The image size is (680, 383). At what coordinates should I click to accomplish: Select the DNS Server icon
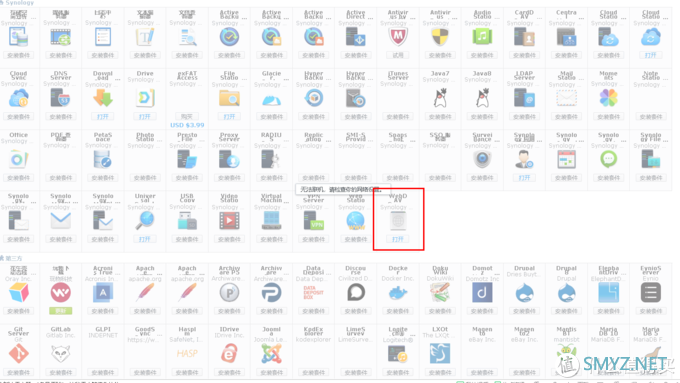(61, 98)
